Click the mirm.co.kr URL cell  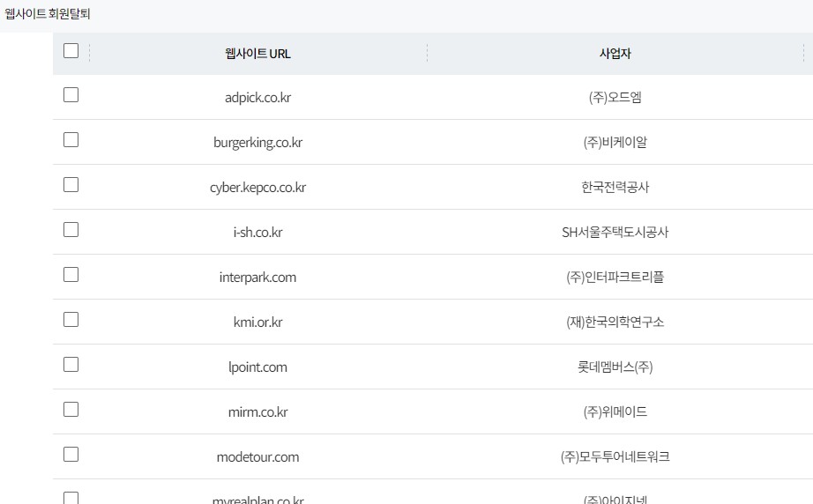257,412
